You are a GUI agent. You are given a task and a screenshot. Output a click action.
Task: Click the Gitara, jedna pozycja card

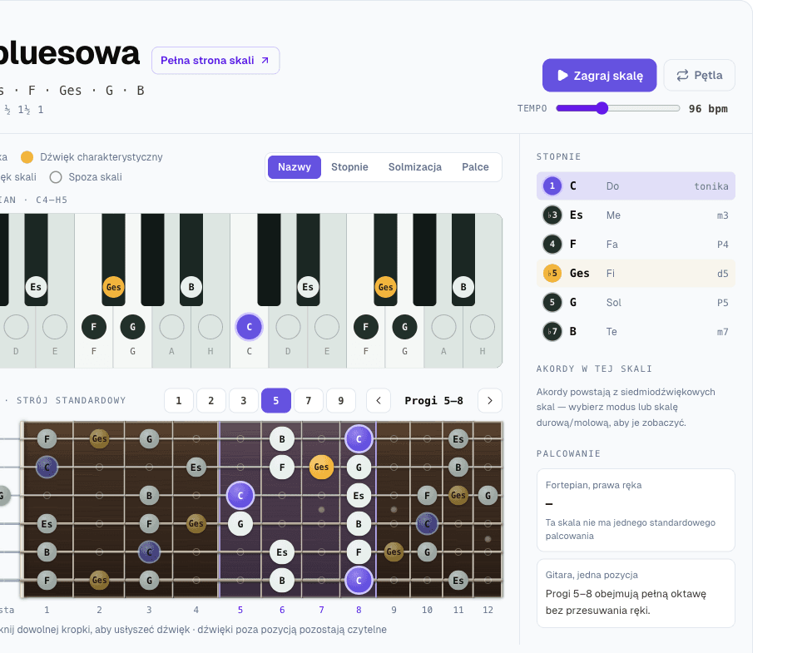pyautogui.click(x=636, y=593)
